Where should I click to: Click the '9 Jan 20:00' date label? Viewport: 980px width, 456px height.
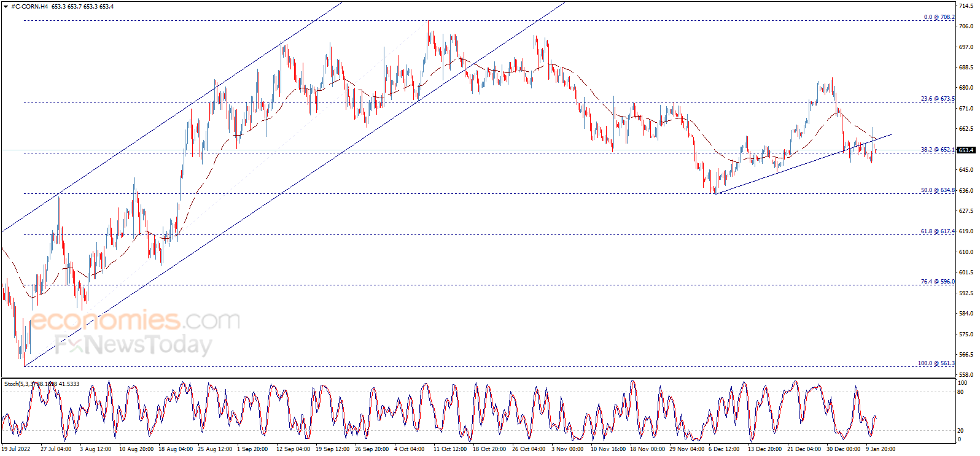click(x=881, y=449)
